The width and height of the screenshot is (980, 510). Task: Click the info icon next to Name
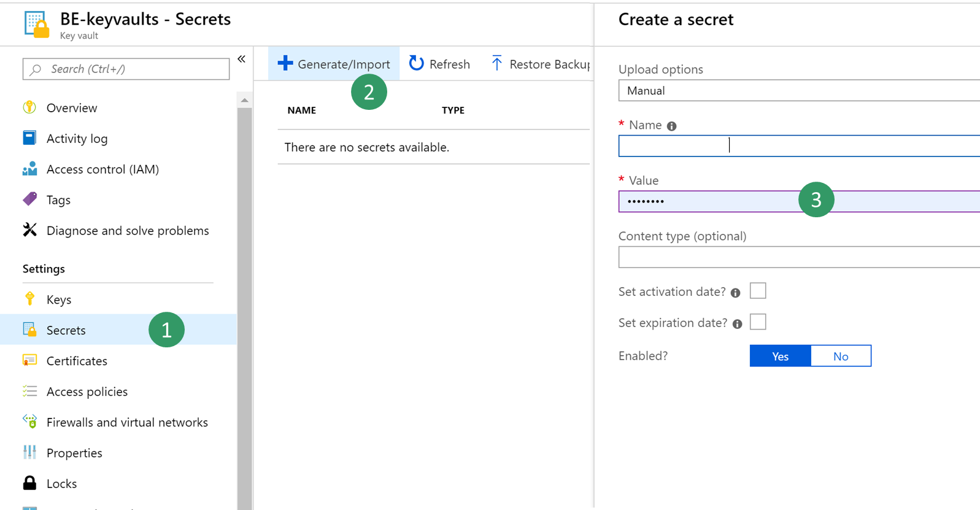(672, 126)
